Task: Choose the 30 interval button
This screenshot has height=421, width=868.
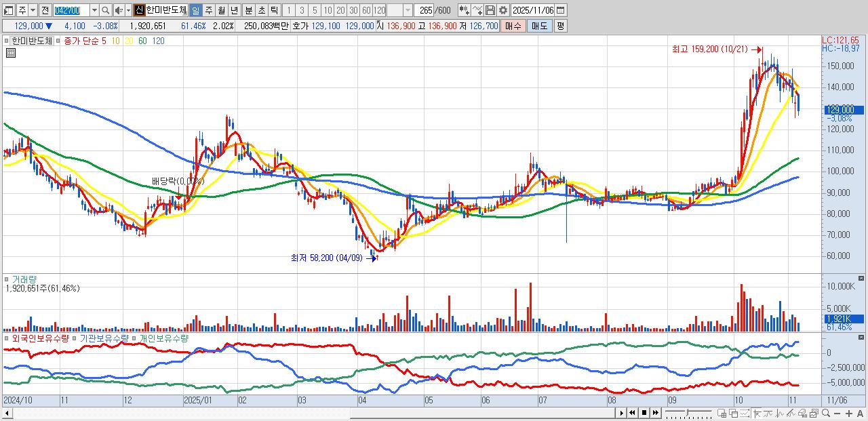Action: [353, 10]
